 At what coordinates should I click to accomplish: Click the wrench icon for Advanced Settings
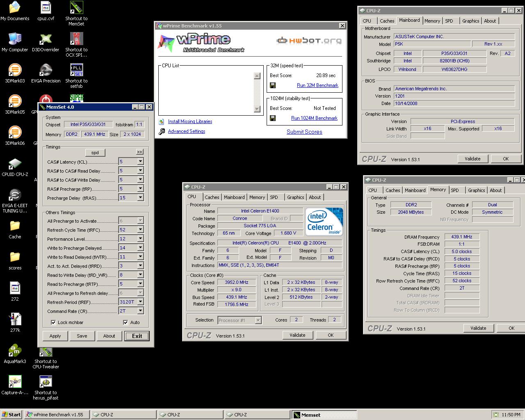coord(162,131)
